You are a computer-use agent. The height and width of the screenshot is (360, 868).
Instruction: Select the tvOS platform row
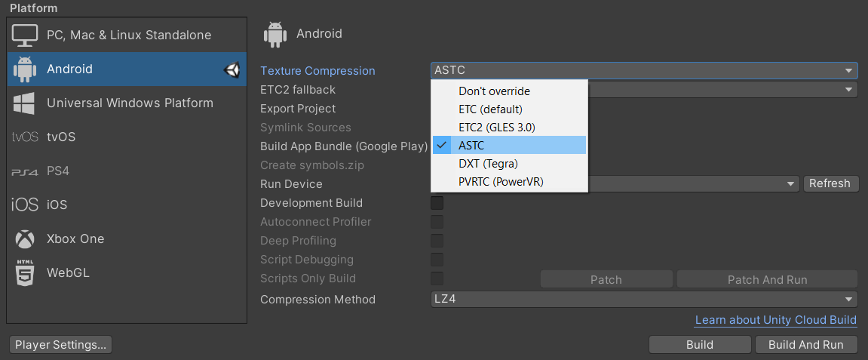coord(127,137)
